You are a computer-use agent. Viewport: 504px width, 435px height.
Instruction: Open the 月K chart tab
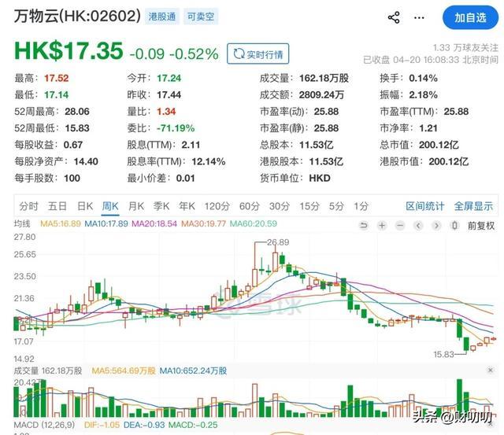(x=136, y=206)
